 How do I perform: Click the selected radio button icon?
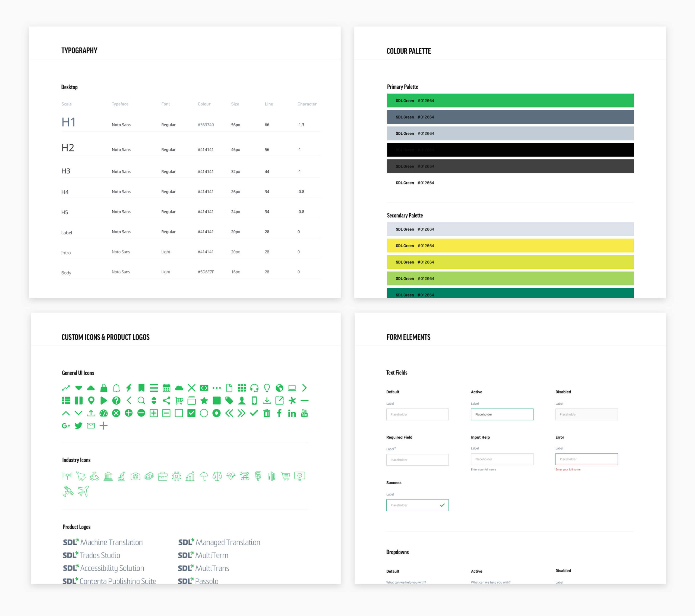217,413
